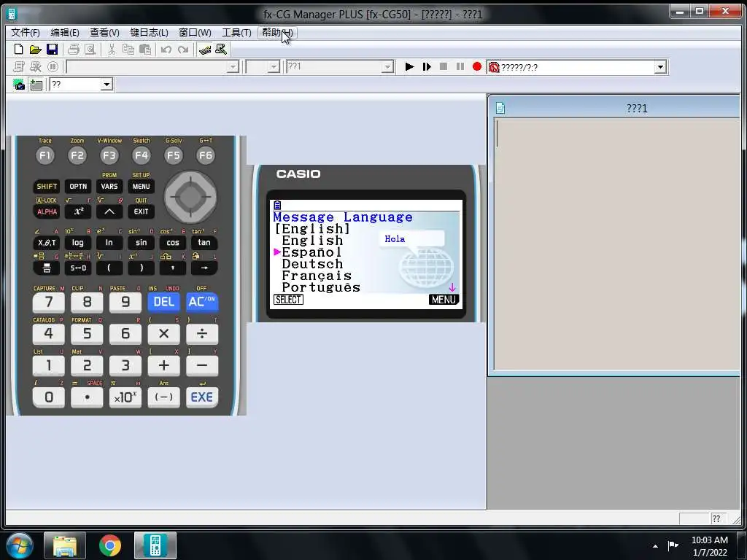Screen dimensions: 747x560
Task: Click the SHIFT calculator key
Action: 47,186
